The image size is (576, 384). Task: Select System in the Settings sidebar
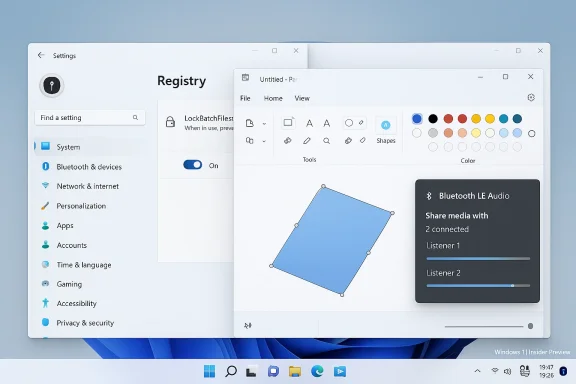(x=90, y=147)
